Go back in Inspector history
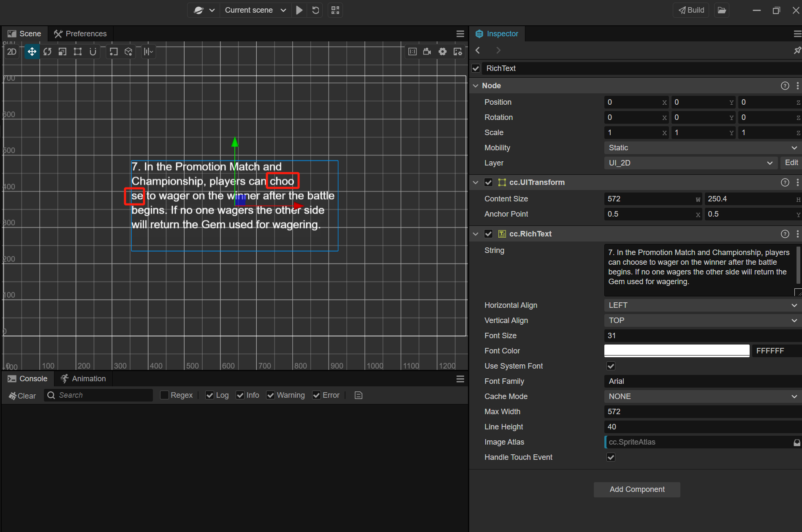The height and width of the screenshot is (532, 802). click(x=478, y=50)
